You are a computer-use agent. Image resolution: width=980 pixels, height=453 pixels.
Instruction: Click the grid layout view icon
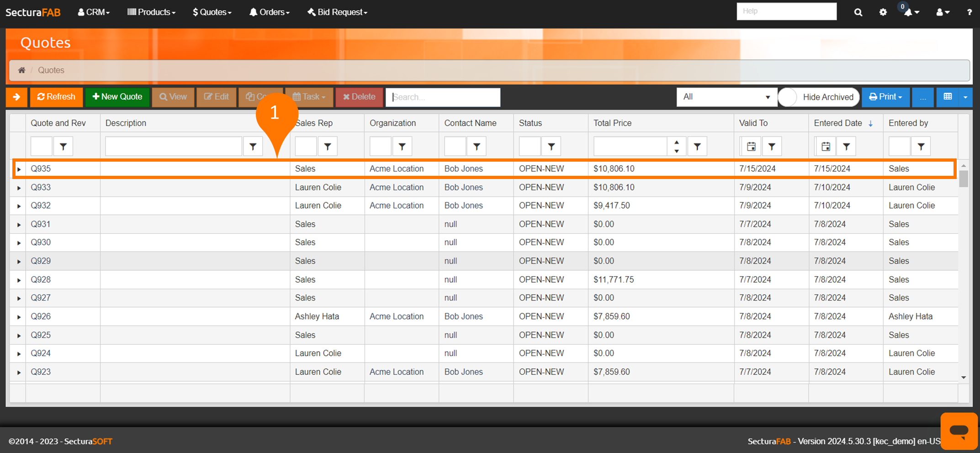pos(948,97)
